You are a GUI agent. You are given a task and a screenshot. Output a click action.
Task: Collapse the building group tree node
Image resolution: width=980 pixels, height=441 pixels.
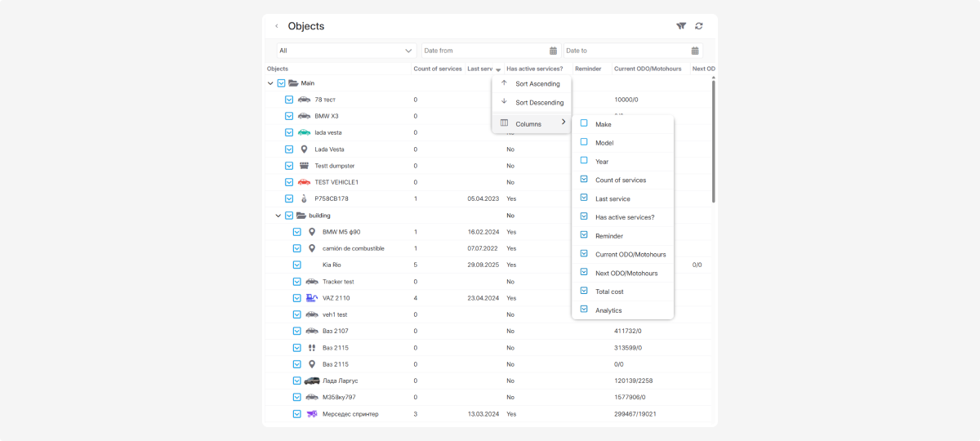pyautogui.click(x=278, y=216)
